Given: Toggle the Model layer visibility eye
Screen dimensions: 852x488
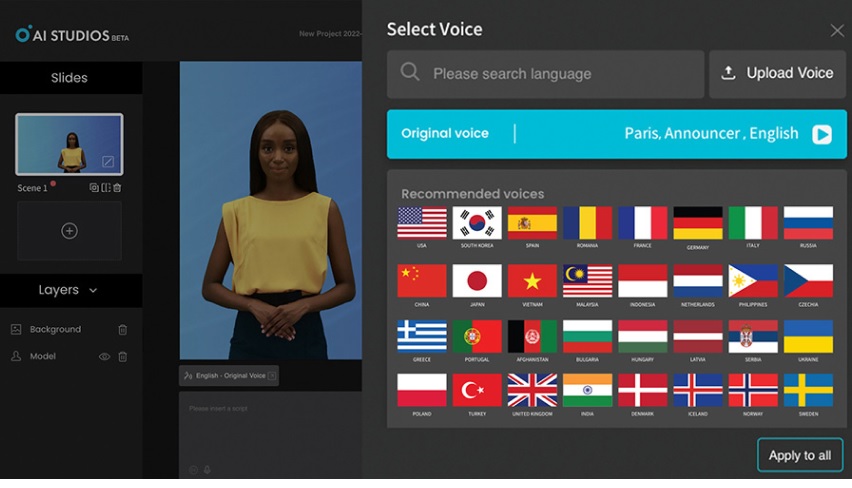Looking at the screenshot, I should click(104, 356).
